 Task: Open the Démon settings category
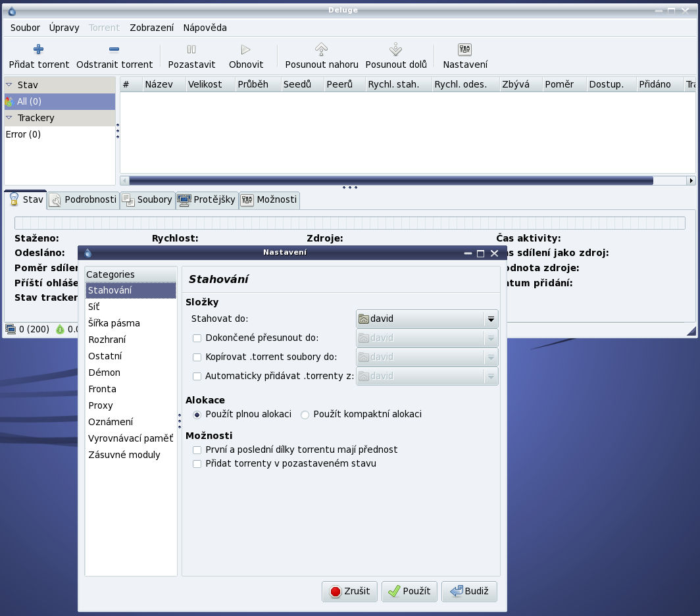(131, 373)
